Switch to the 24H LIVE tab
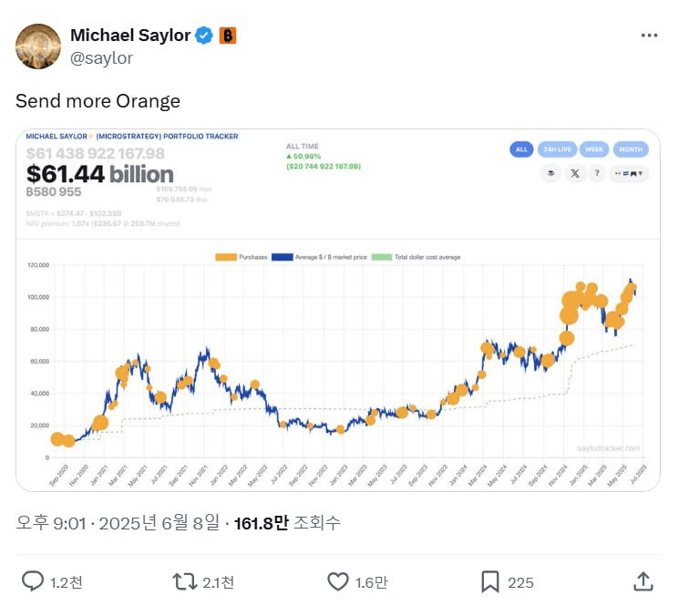The height and width of the screenshot is (616, 678). (x=557, y=149)
